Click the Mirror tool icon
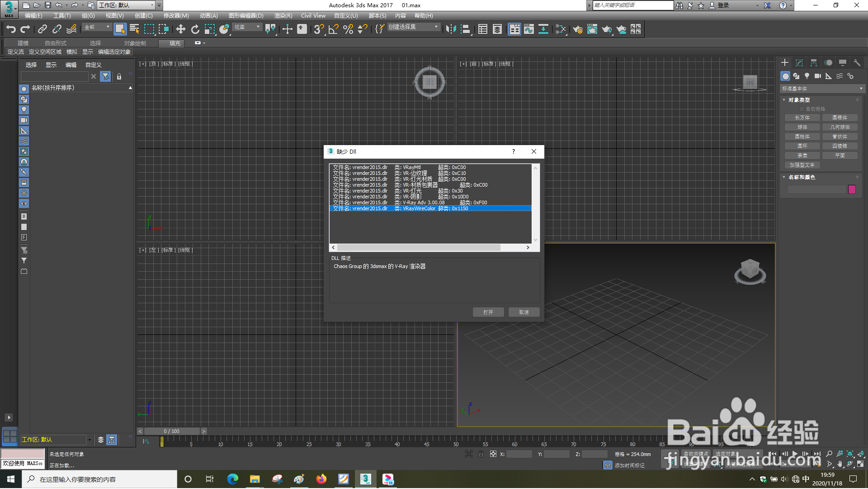868x489 pixels. click(x=451, y=29)
